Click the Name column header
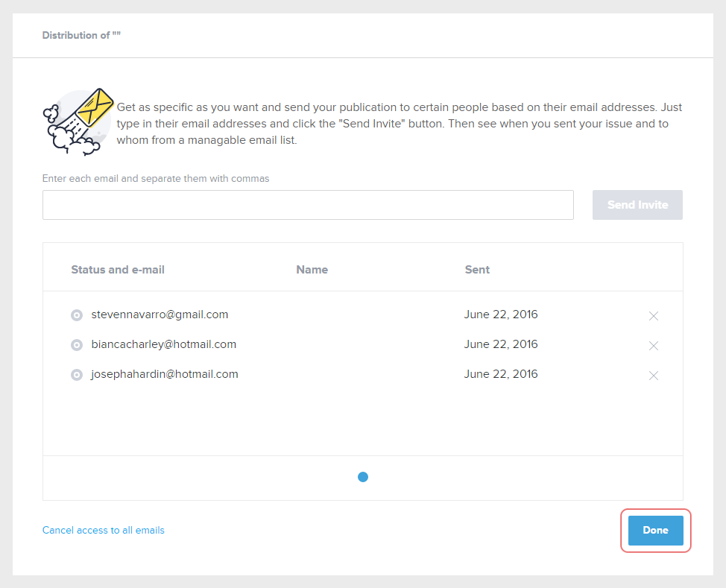 312,270
